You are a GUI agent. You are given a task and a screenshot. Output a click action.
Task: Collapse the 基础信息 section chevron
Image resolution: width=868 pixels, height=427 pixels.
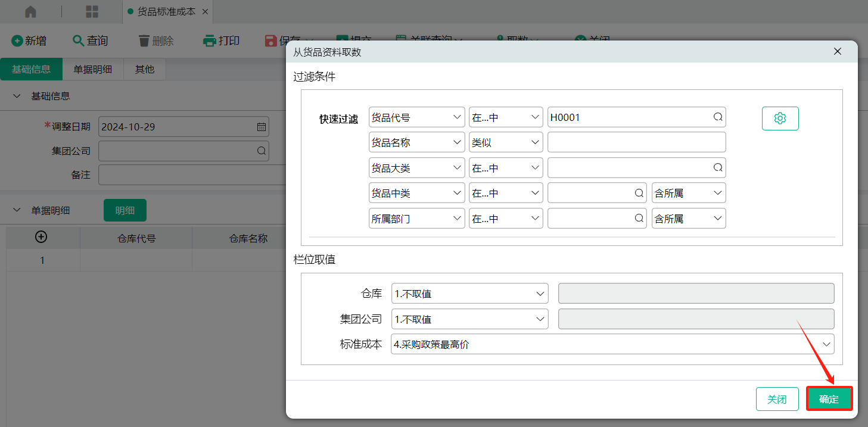[17, 96]
